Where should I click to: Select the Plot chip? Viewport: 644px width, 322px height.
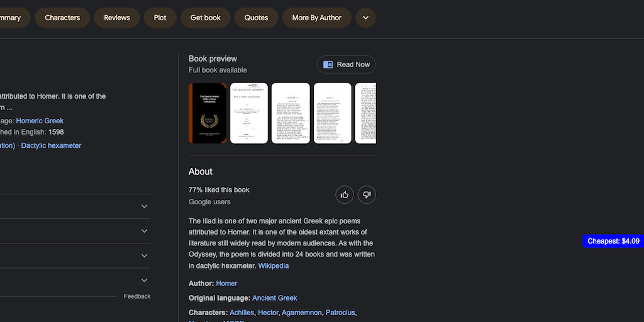coord(160,18)
